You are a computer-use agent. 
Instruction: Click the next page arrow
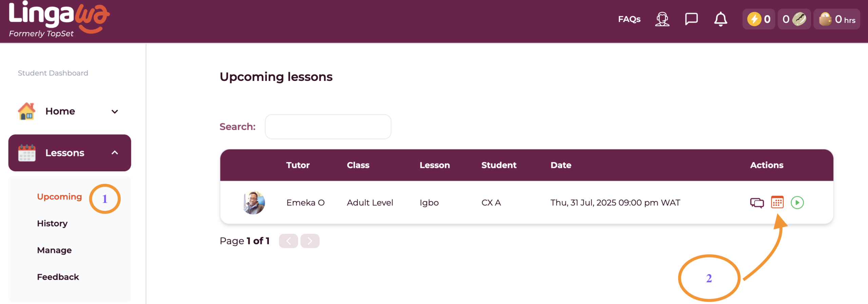point(310,241)
